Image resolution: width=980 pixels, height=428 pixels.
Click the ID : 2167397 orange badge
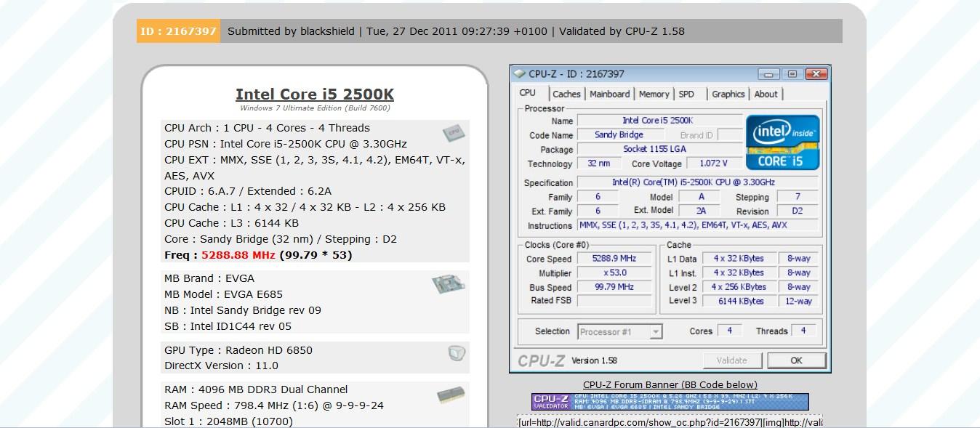pos(178,31)
